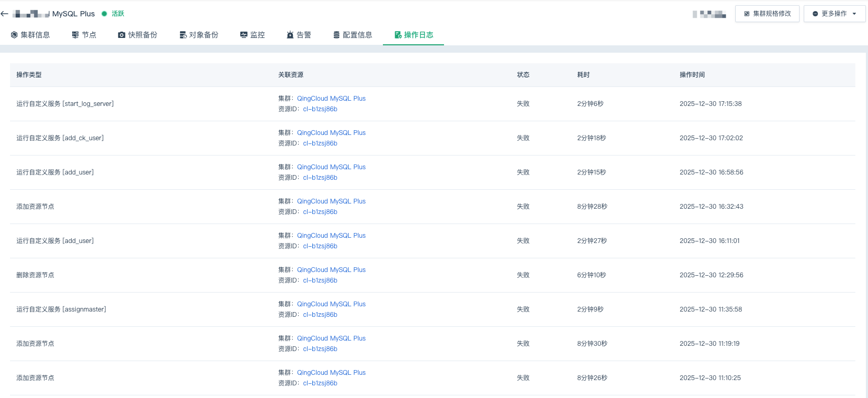The width and height of the screenshot is (868, 398).
Task: Open resource ID link in 16:32:43 row
Action: 320,212
